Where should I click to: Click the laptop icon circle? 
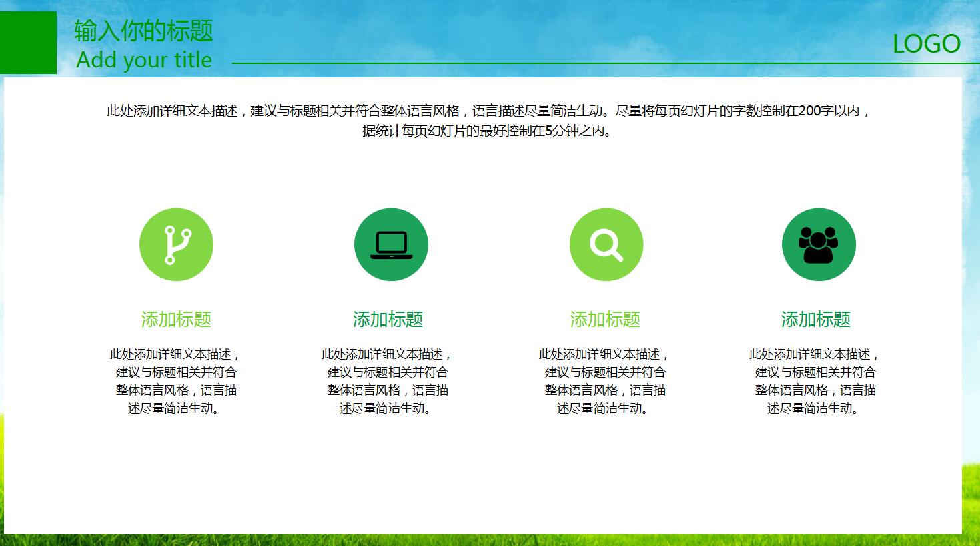[x=391, y=245]
